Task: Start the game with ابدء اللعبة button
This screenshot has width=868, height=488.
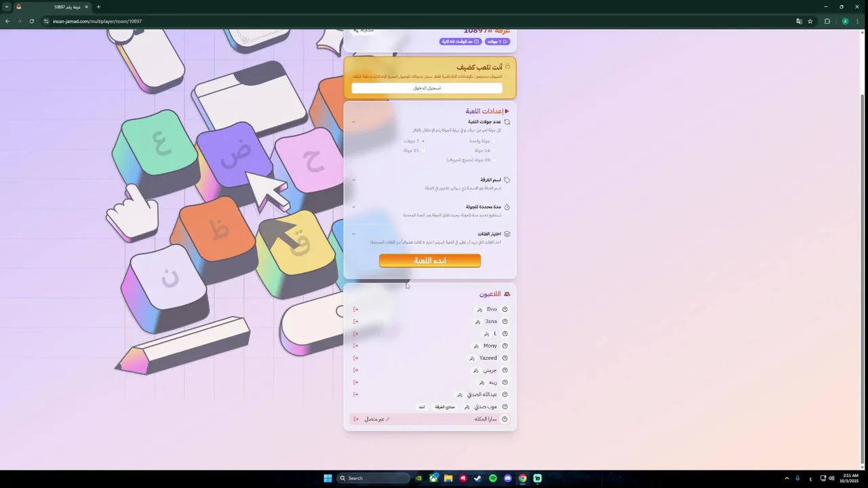Action: [x=430, y=260]
